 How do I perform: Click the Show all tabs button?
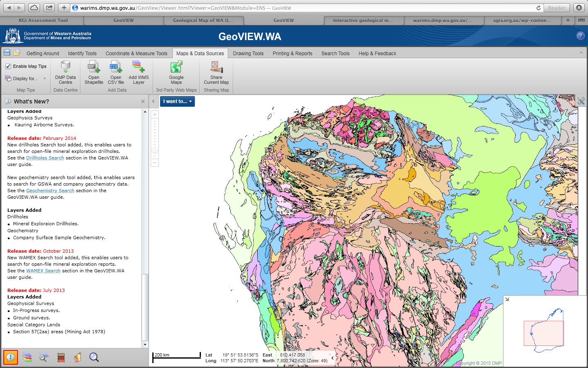coord(581,20)
